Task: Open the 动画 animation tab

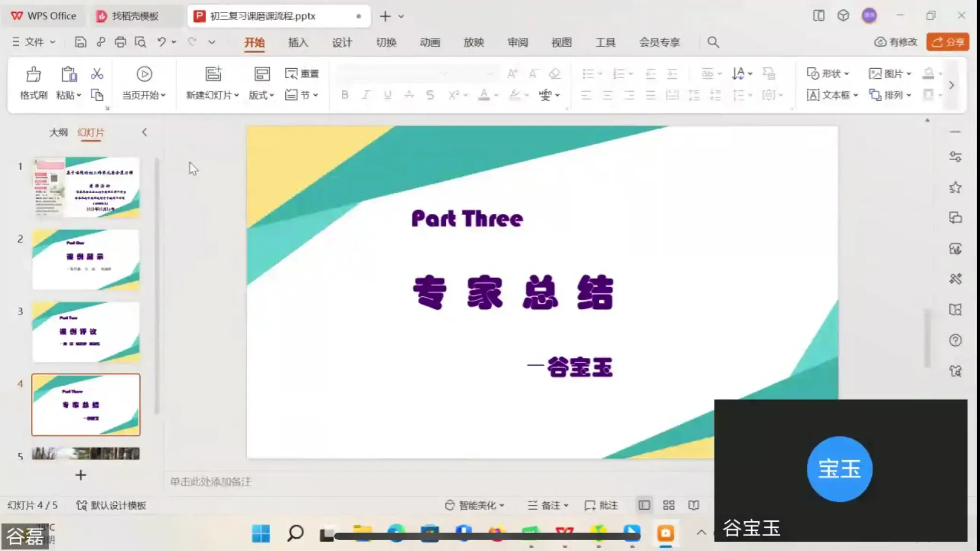Action: point(430,42)
